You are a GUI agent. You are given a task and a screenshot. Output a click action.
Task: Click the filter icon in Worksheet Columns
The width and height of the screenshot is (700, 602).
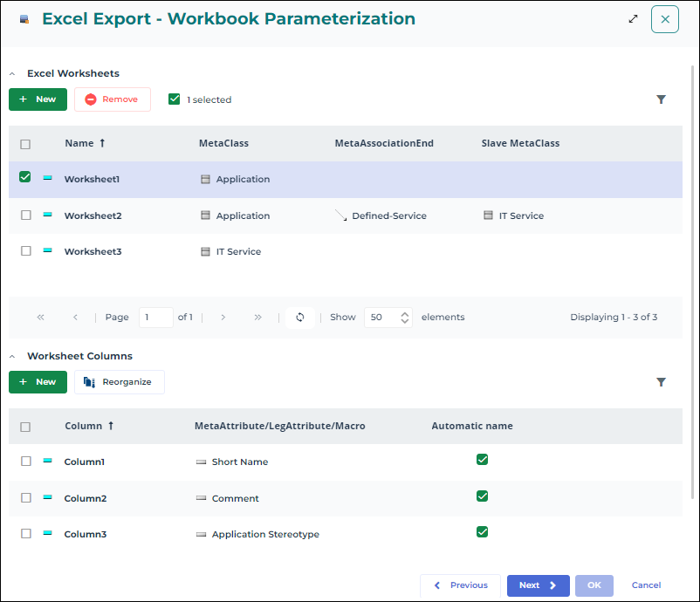click(x=661, y=382)
